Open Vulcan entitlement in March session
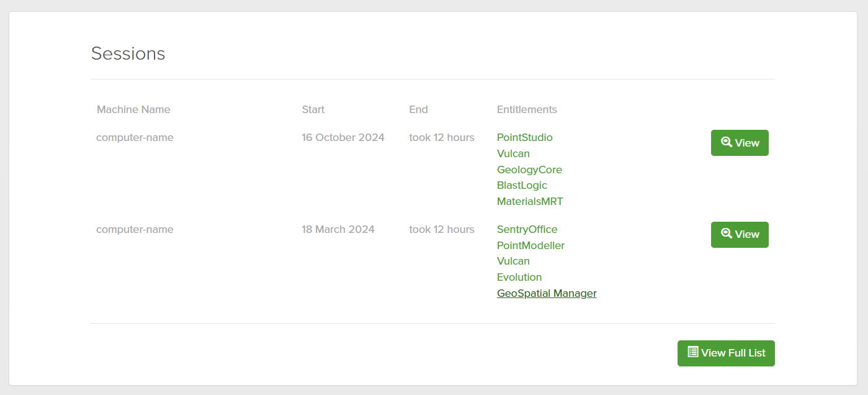Viewport: 868px width, 395px height. pos(513,261)
